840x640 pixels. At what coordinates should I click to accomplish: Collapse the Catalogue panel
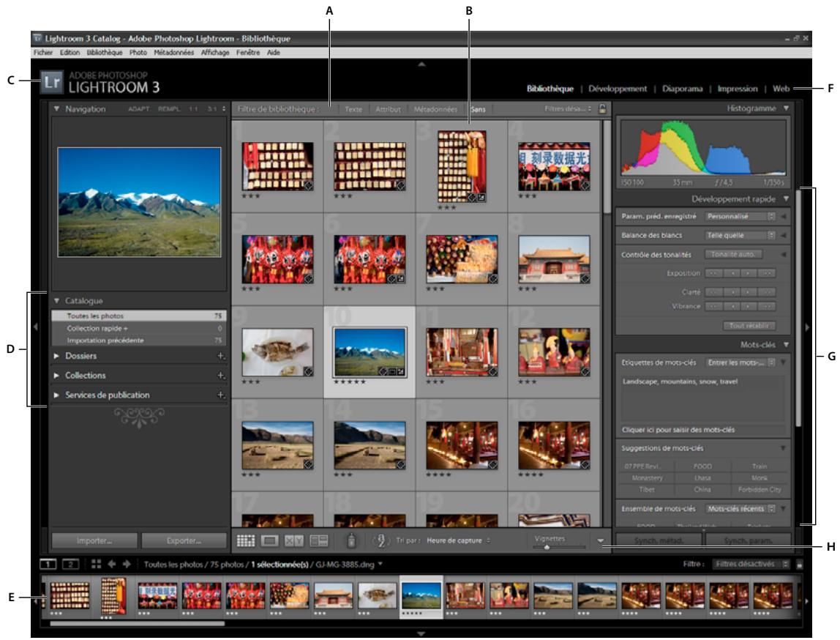pyautogui.click(x=56, y=301)
